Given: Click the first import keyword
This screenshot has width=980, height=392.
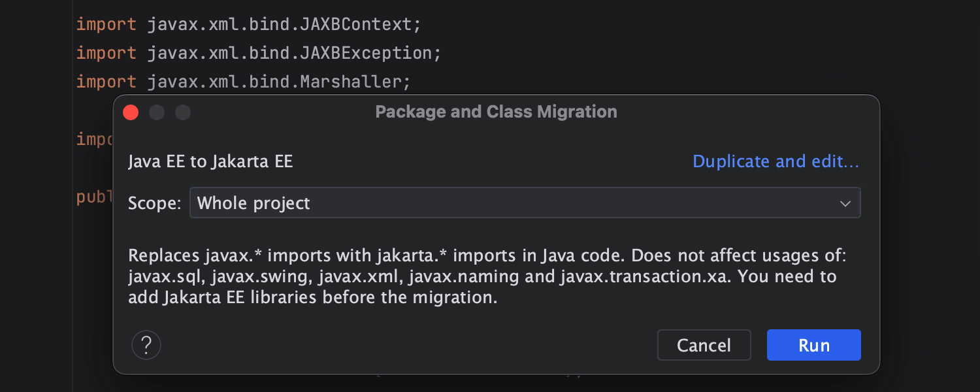Looking at the screenshot, I should pos(106,25).
